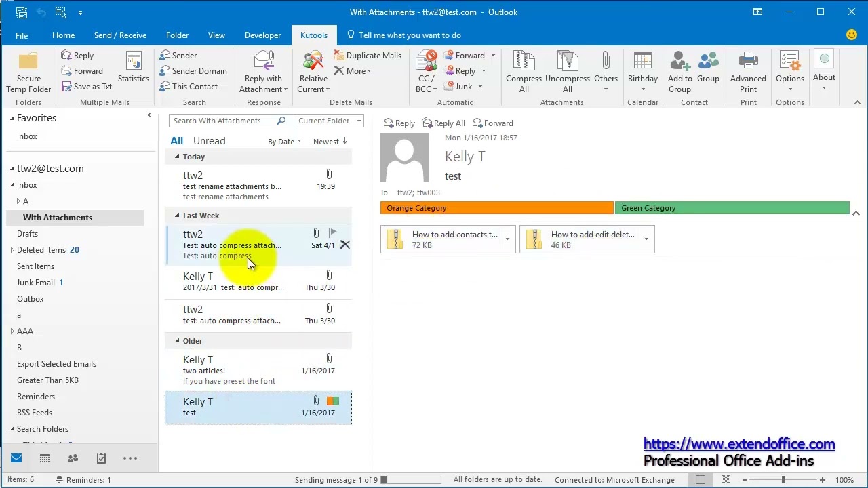868x488 pixels.
Task: Click the Search With Attachments box
Action: click(223, 121)
